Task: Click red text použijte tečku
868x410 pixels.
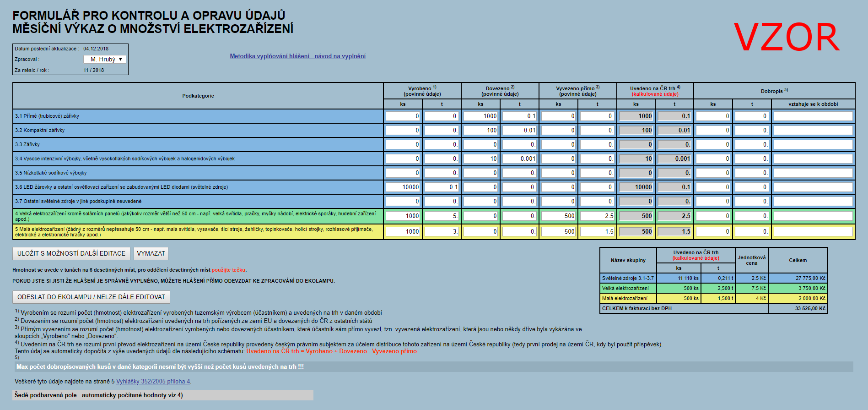Action: tap(228, 270)
